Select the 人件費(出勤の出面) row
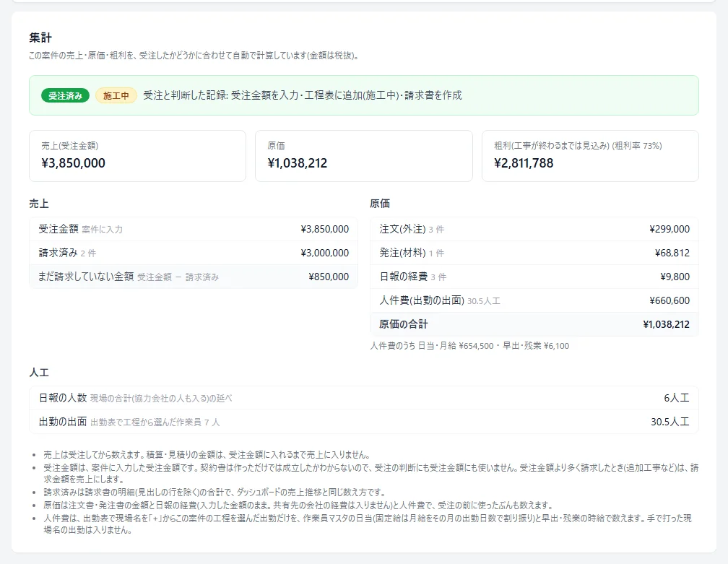 point(534,301)
